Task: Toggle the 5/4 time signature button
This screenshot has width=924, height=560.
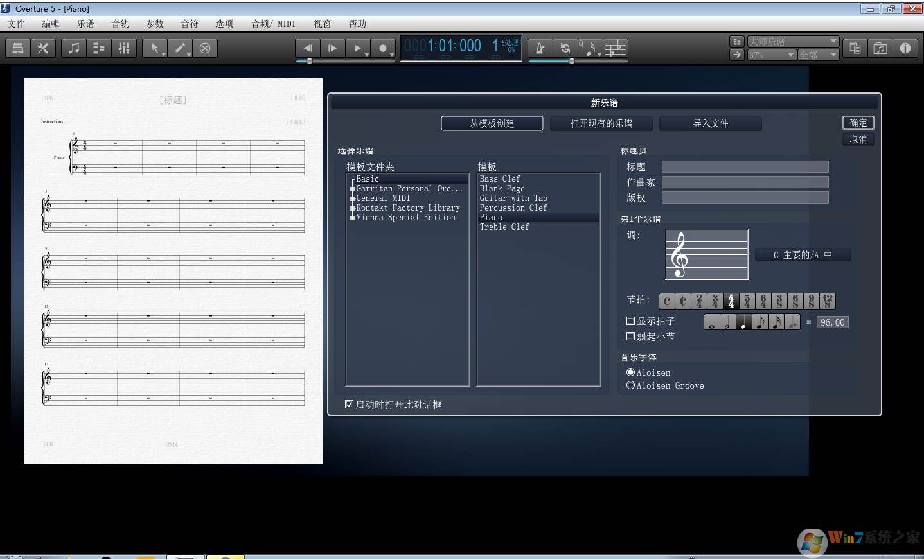Action: click(x=747, y=301)
